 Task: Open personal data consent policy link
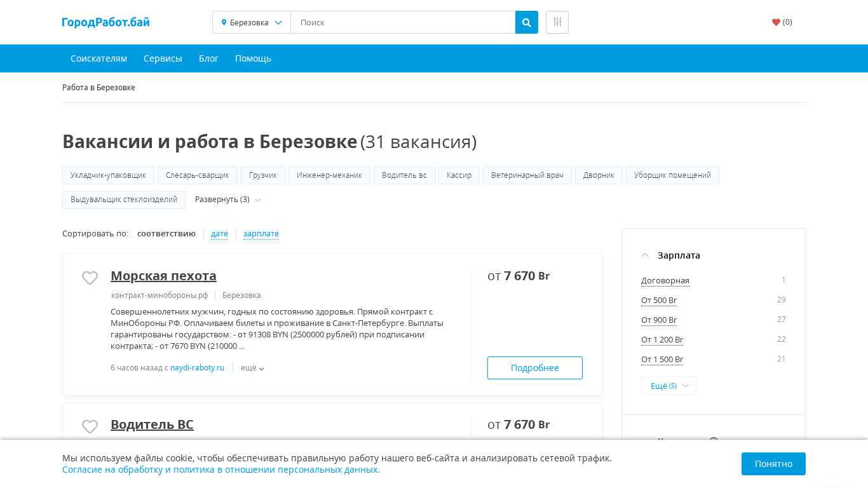pos(221,470)
